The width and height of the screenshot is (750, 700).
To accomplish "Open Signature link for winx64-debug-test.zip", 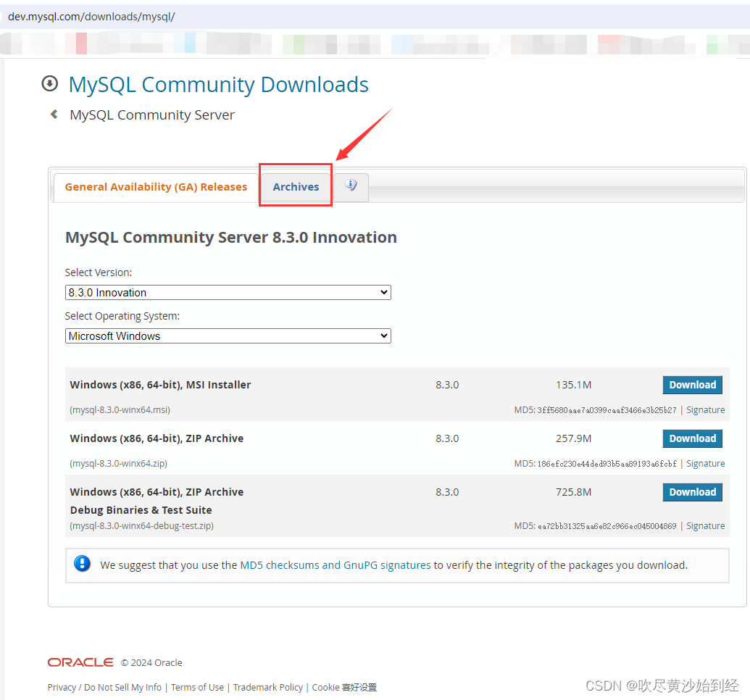I will pos(706,526).
